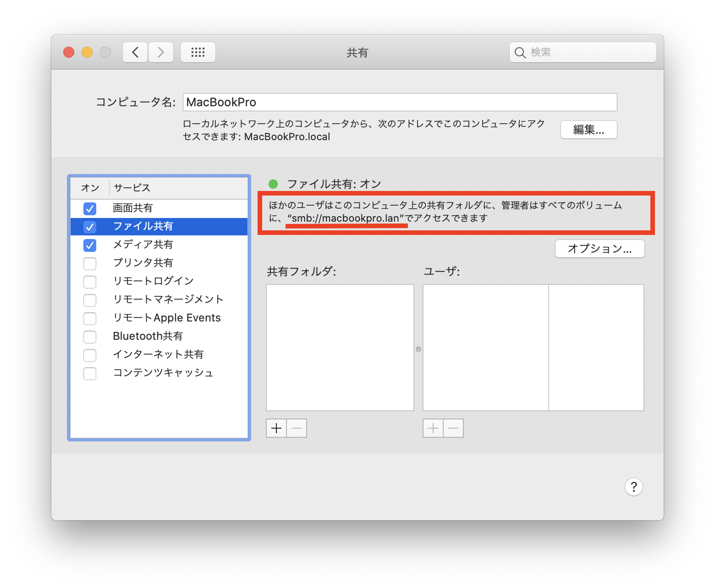Click the コンピュータ名: label
715x588 pixels.
click(136, 102)
